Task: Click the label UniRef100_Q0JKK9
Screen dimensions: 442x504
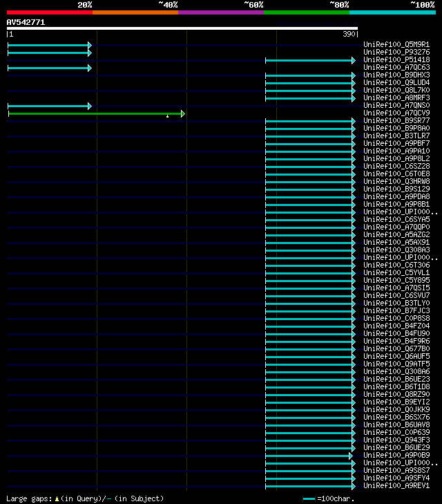Action: (x=396, y=409)
